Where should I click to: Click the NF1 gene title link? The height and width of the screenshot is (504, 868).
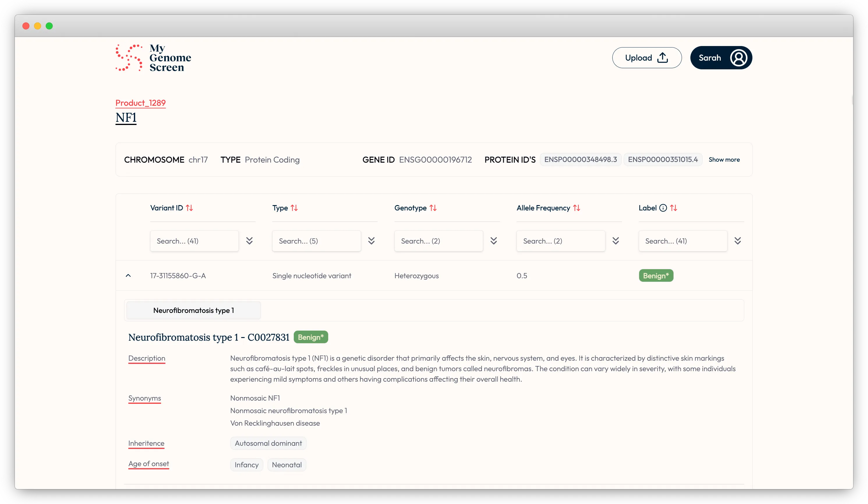[126, 118]
